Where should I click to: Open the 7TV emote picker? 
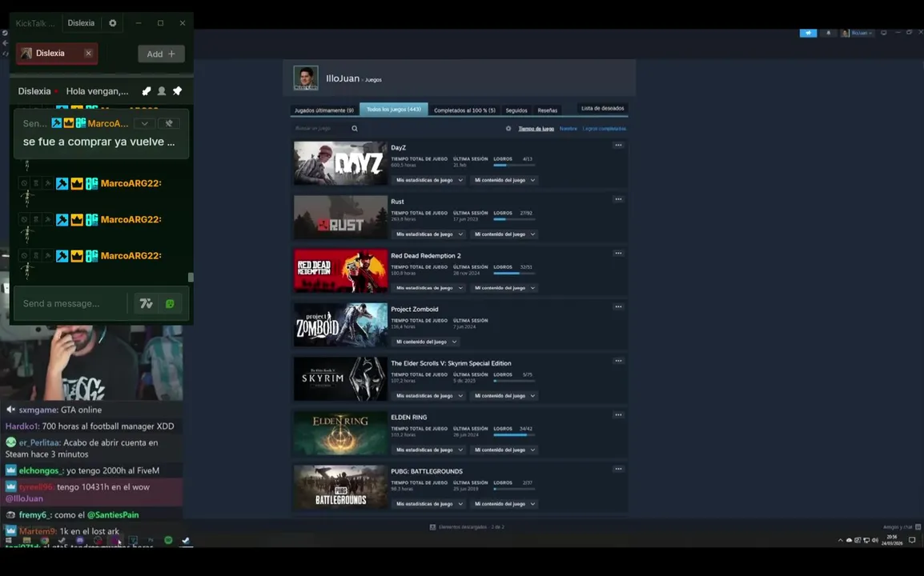click(x=146, y=303)
